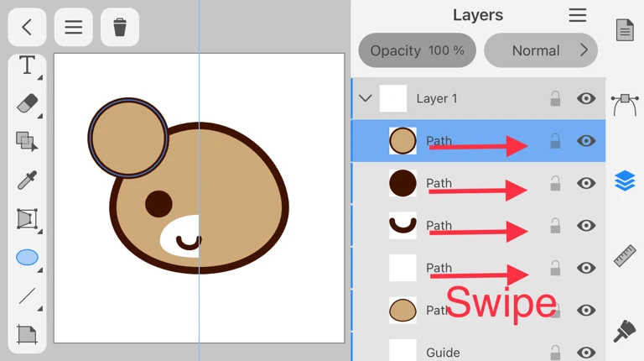Viewport: 644px width, 361px height.
Task: Select the Text tool
Action: pos(27,65)
